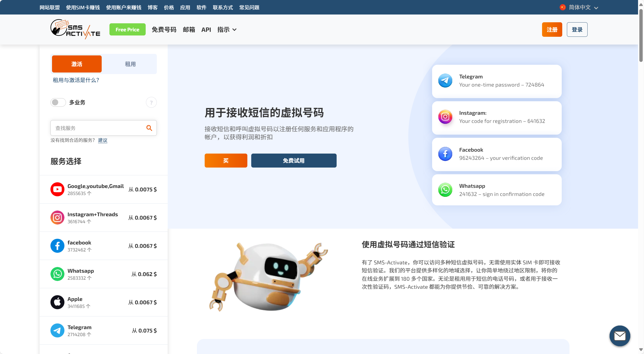
Task: Click the YouTube icon for Google service
Action: [x=57, y=189]
